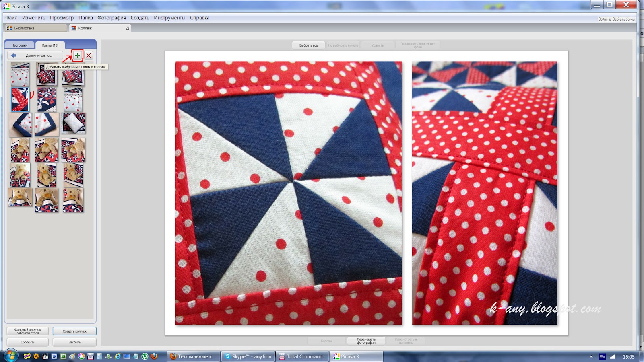Click the Удалить button above the collage
Image resolution: width=644 pixels, height=362 pixels.
378,45
